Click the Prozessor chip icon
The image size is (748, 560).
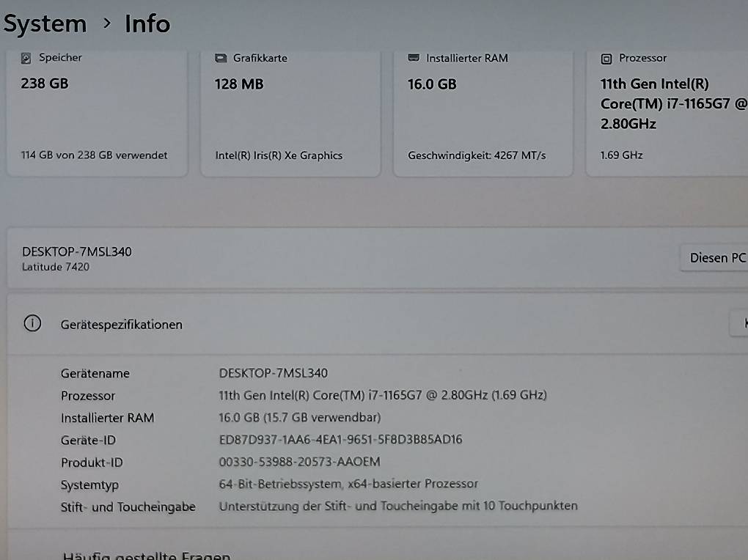606,57
